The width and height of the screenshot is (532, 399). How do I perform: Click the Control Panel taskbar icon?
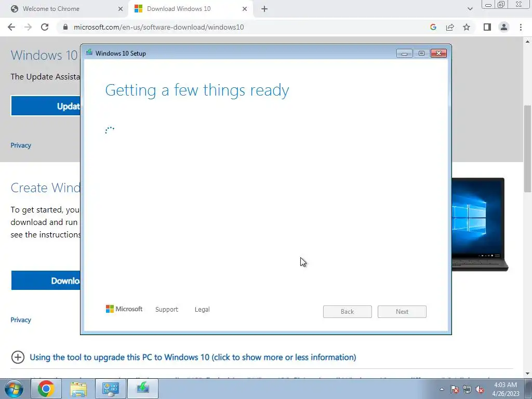tap(111, 389)
